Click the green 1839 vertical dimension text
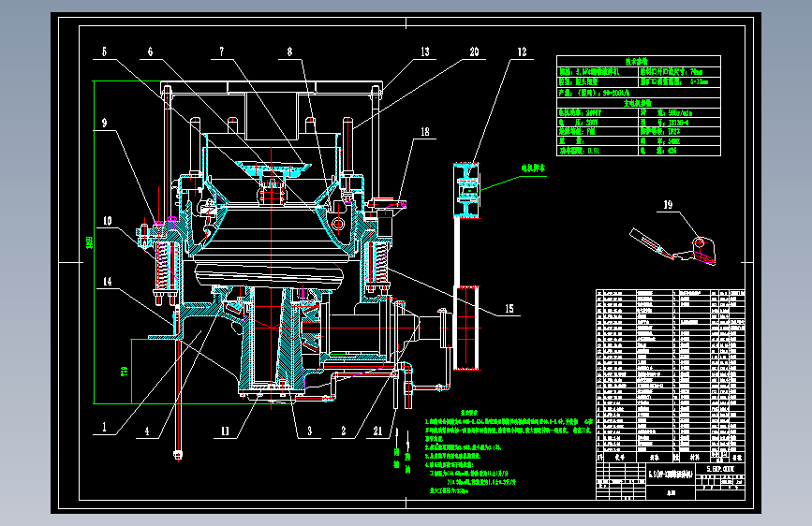This screenshot has width=812, height=526. pos(90,242)
